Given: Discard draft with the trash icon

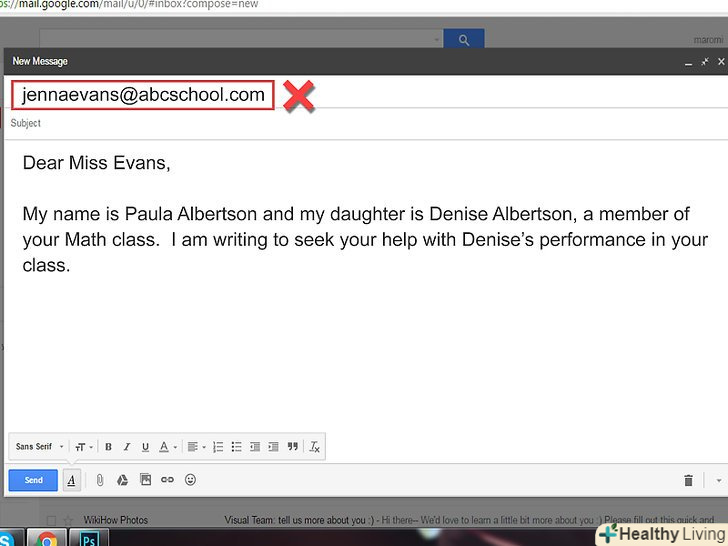Looking at the screenshot, I should coord(688,481).
